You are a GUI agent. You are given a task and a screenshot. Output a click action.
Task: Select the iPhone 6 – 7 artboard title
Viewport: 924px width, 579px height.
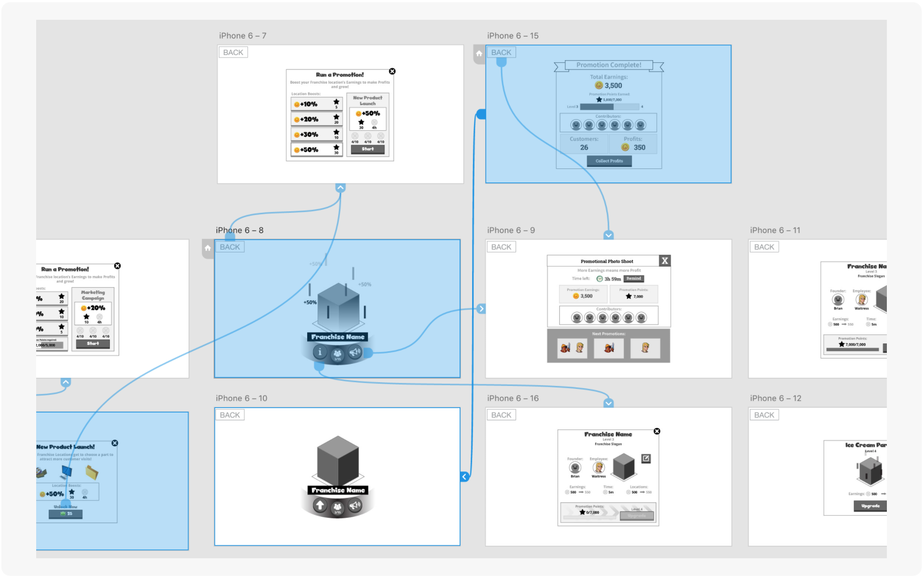click(x=243, y=36)
